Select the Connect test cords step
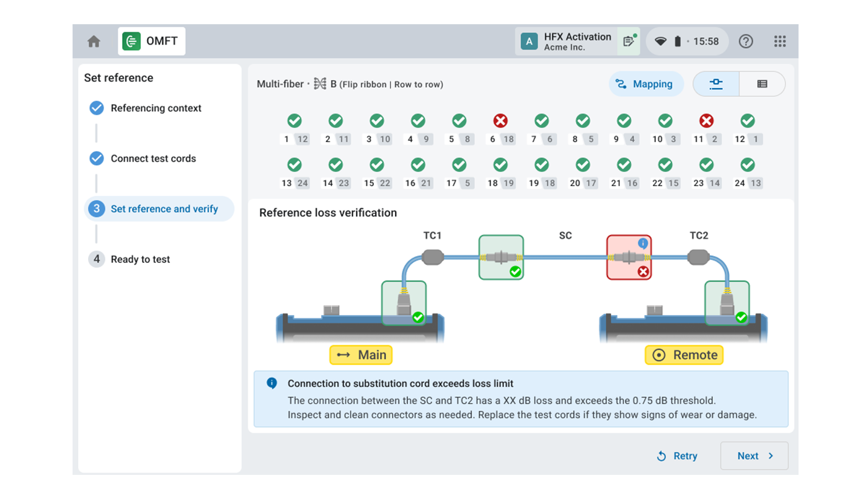This screenshot has width=868, height=496. 153,159
